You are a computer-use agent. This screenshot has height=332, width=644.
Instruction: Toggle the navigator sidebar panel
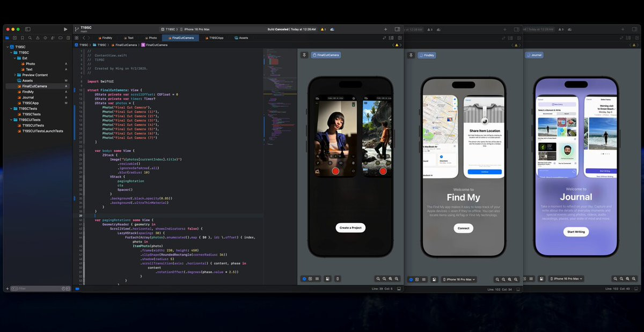tap(28, 29)
